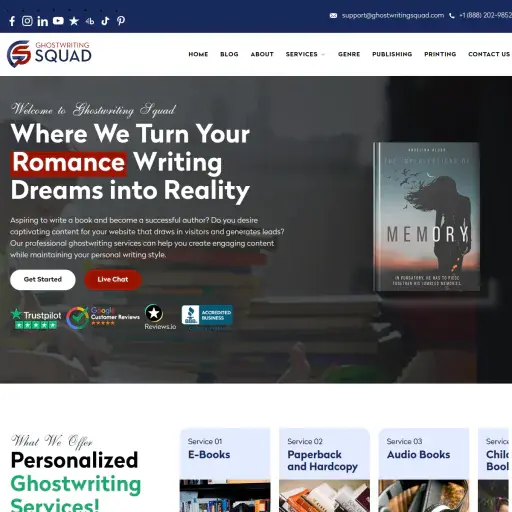This screenshot has width=512, height=512.
Task: Click the support email address link
Action: click(x=393, y=15)
